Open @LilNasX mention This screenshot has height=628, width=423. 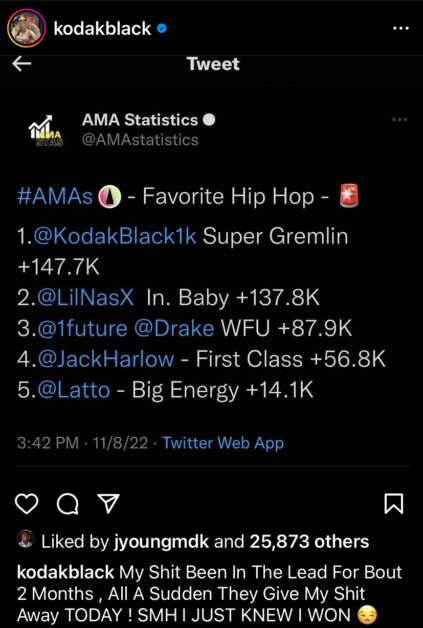[x=85, y=298]
